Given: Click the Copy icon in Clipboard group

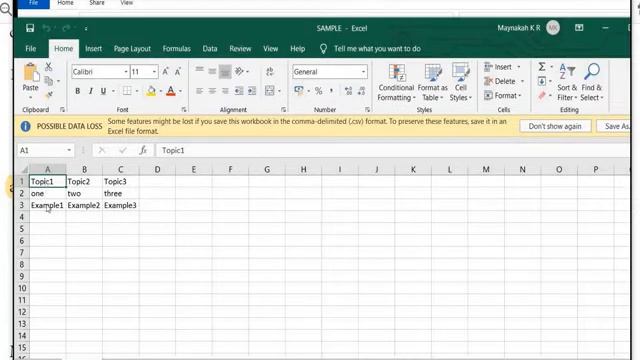Looking at the screenshot, I should (49, 81).
